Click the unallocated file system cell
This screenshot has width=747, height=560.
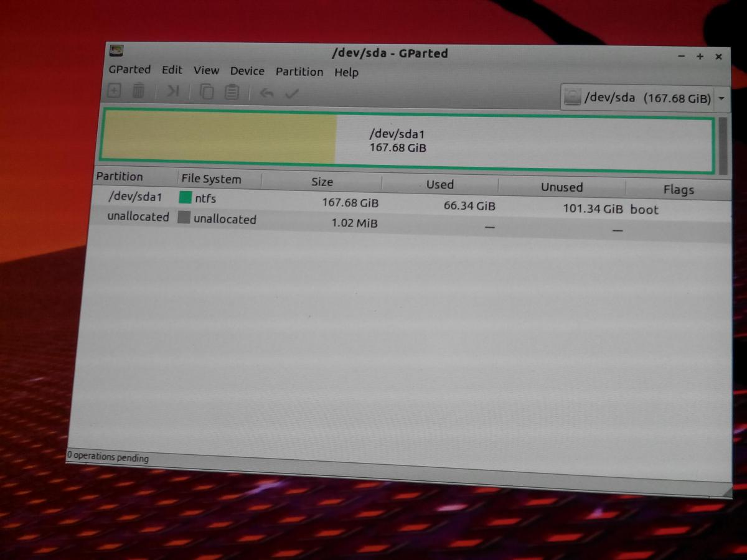click(x=225, y=219)
